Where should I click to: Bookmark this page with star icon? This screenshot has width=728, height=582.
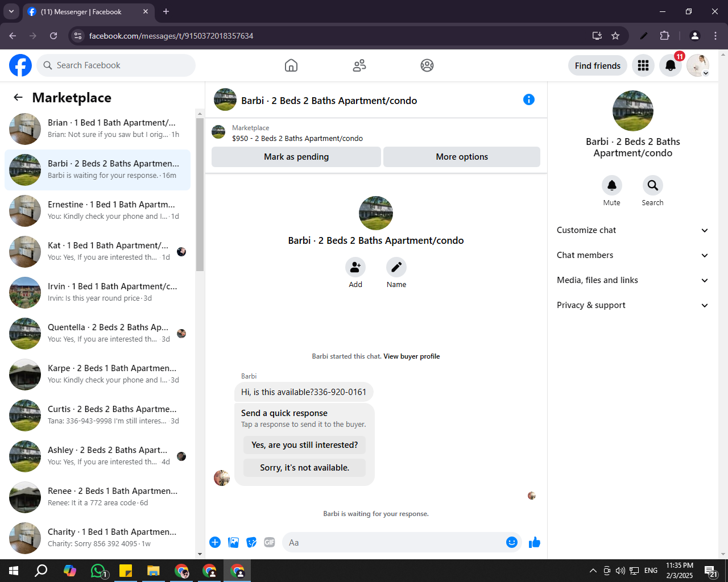click(615, 36)
